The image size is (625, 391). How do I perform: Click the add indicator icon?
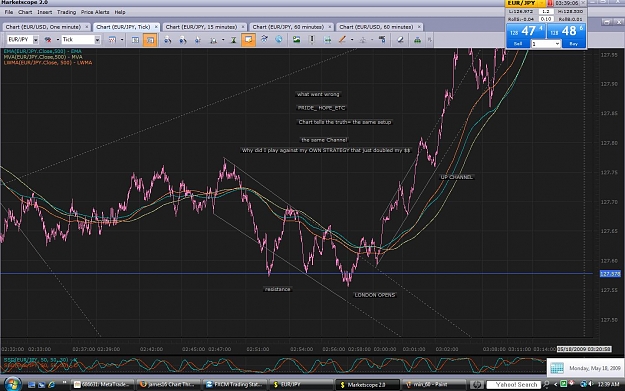point(264,39)
